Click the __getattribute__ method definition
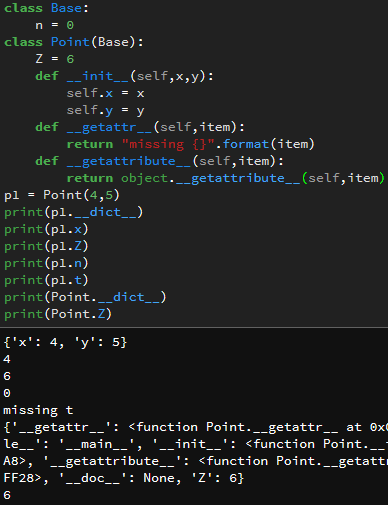 click(159, 161)
